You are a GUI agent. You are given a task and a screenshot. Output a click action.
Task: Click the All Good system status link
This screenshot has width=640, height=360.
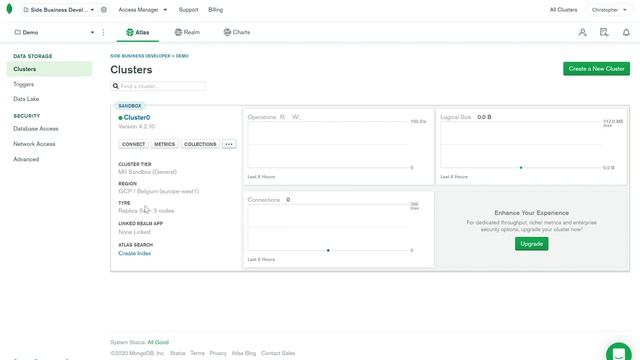click(x=158, y=342)
